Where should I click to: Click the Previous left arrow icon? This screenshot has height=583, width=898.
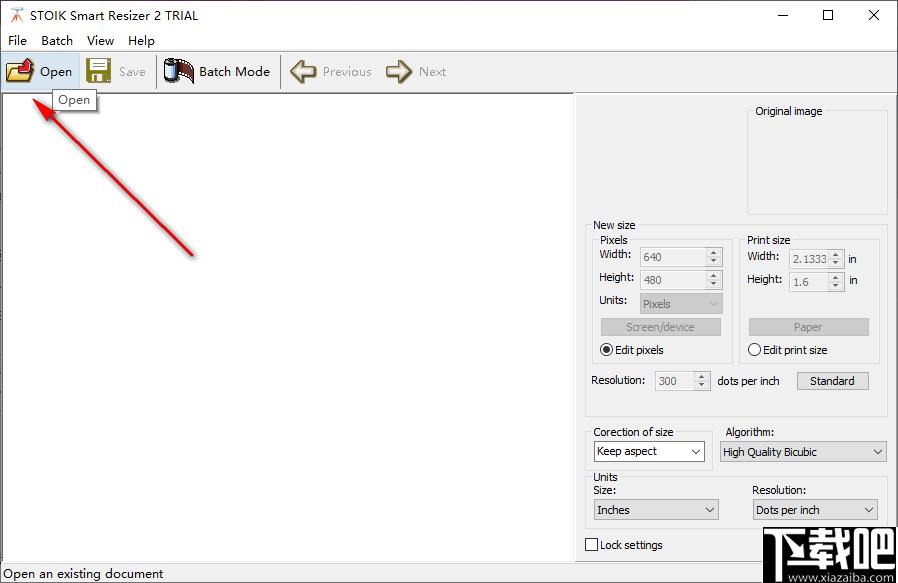303,72
